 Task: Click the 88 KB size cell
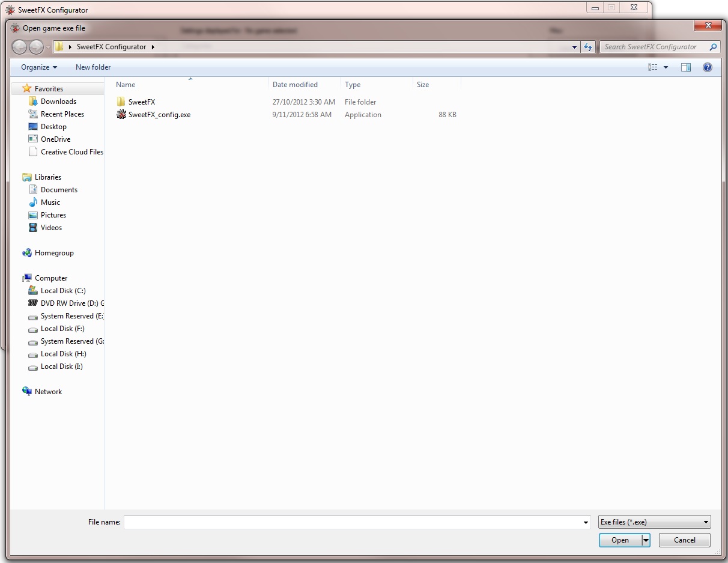(447, 115)
